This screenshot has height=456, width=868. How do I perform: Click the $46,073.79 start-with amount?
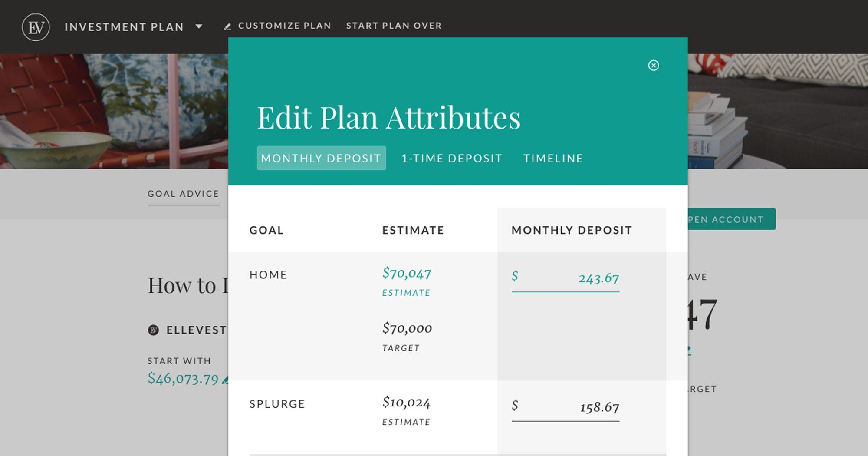[x=183, y=378]
